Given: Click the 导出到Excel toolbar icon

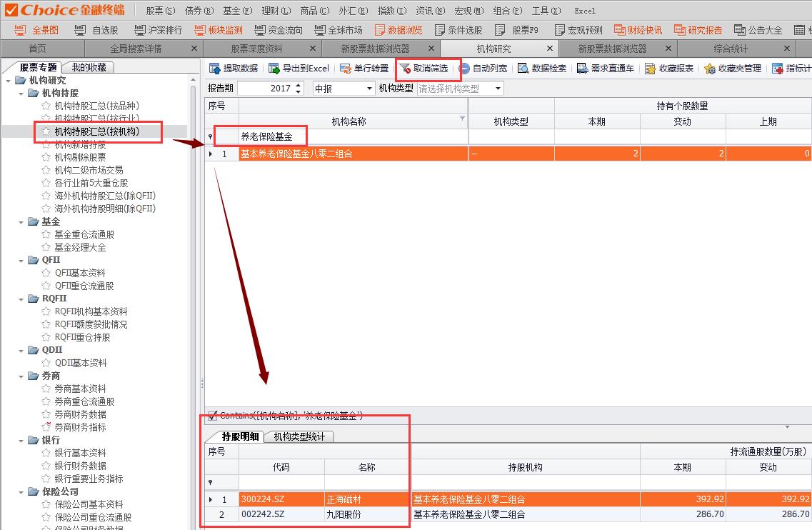Looking at the screenshot, I should [x=274, y=69].
